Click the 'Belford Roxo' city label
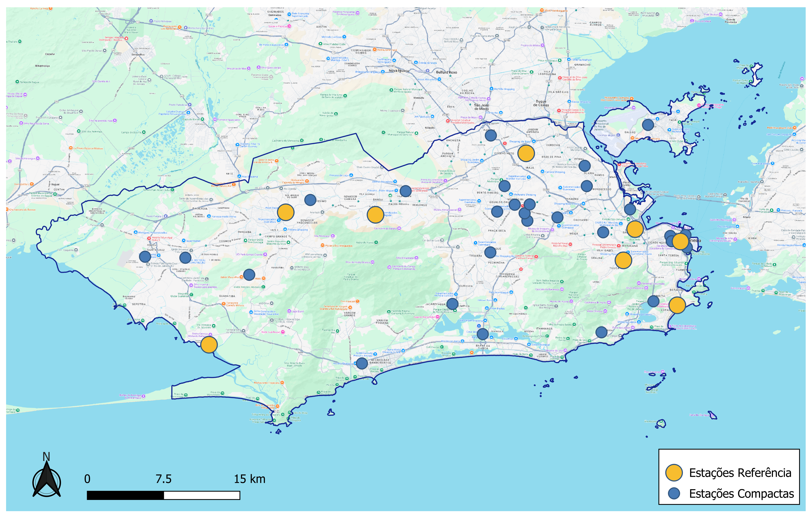Screen dimensions: 812x517 [x=446, y=72]
